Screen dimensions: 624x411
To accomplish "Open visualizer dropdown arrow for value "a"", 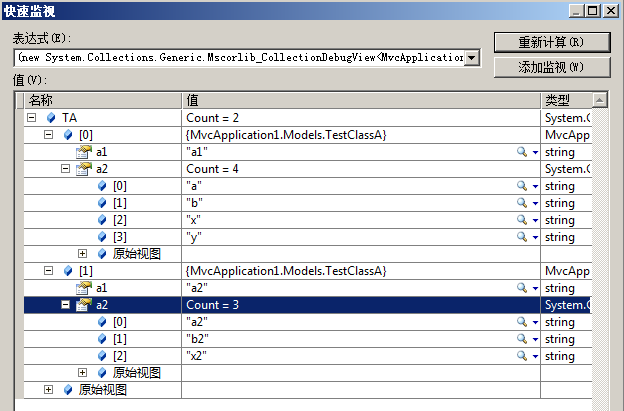I will [535, 186].
